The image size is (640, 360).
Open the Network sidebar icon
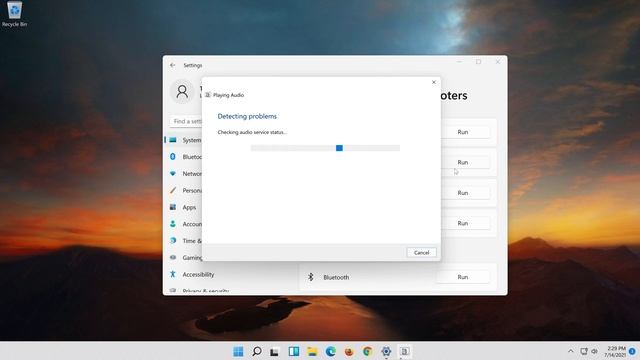click(173, 173)
